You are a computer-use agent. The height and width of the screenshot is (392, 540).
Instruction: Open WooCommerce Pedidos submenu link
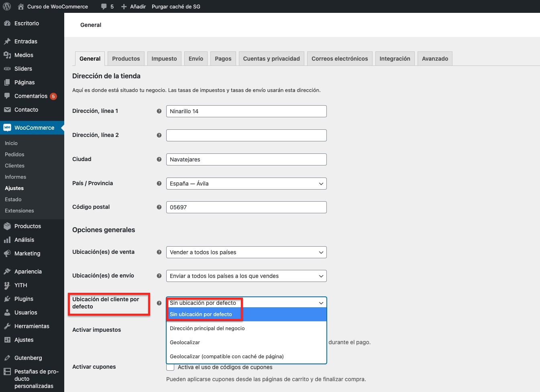click(14, 155)
